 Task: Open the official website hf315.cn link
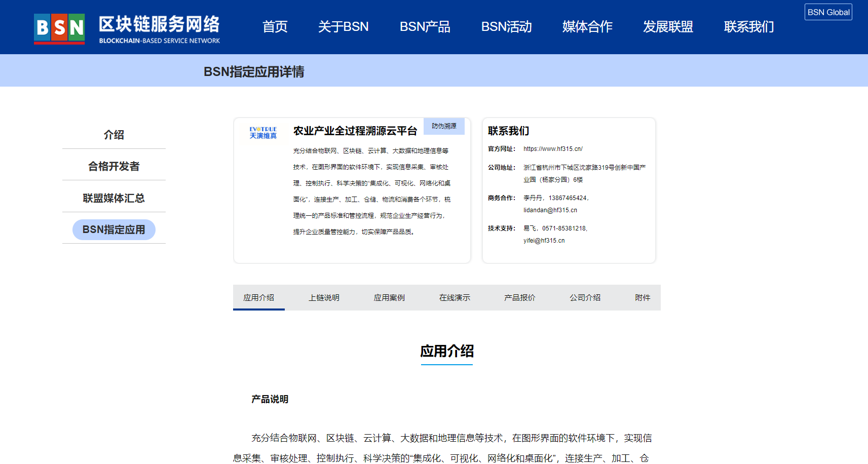click(553, 149)
